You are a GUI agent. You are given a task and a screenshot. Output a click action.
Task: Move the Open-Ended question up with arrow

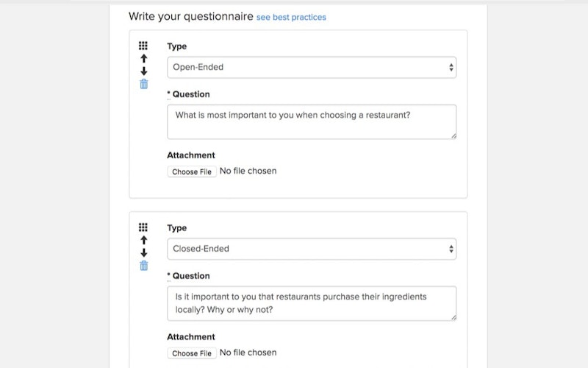pyautogui.click(x=143, y=58)
